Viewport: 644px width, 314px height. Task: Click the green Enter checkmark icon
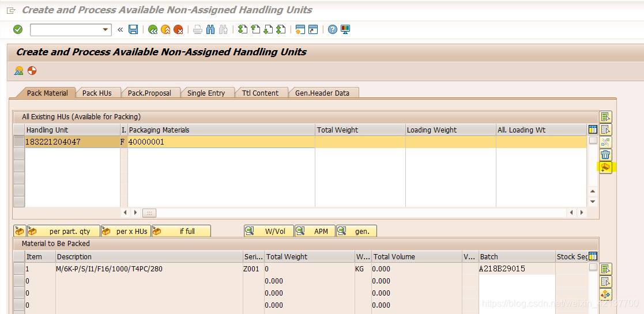pos(18,29)
